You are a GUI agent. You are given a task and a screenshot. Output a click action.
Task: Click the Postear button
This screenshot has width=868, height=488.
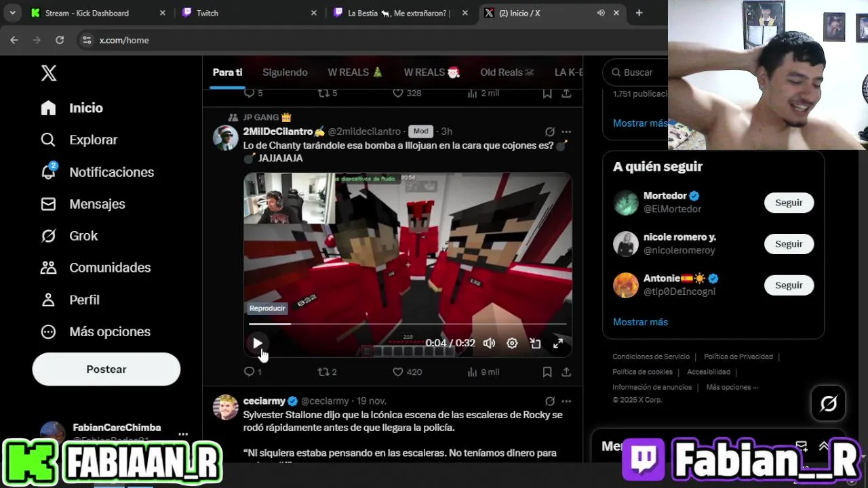pos(106,369)
